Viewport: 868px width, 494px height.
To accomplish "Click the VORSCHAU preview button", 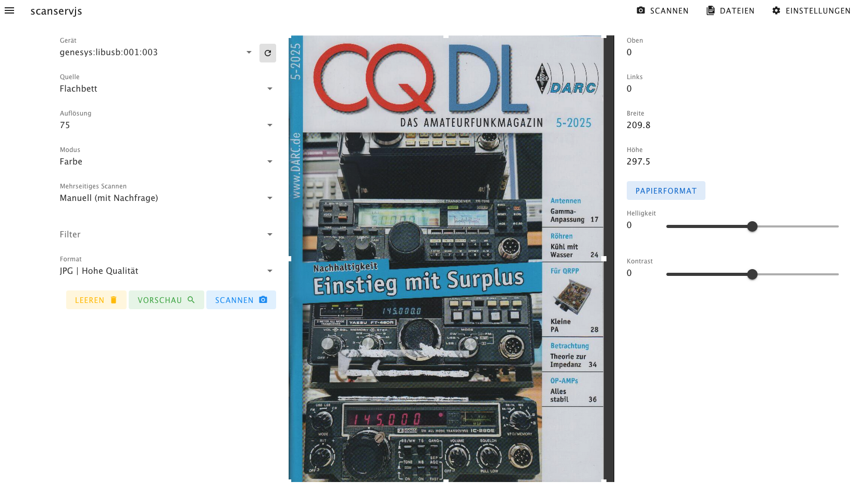I will tap(166, 300).
